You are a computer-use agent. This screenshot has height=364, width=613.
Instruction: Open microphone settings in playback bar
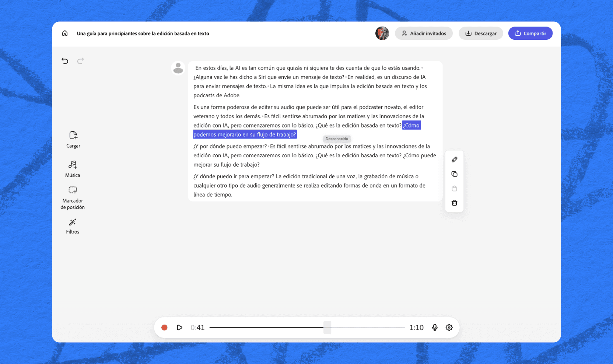435,328
